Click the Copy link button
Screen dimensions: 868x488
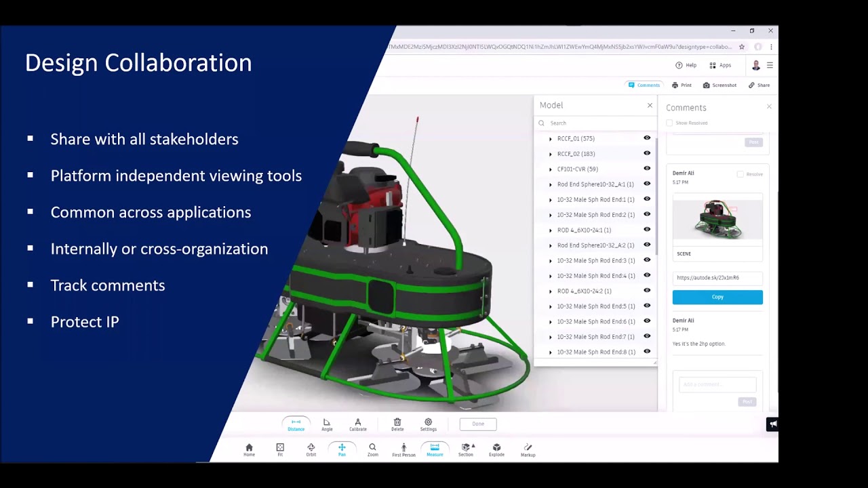click(x=717, y=297)
